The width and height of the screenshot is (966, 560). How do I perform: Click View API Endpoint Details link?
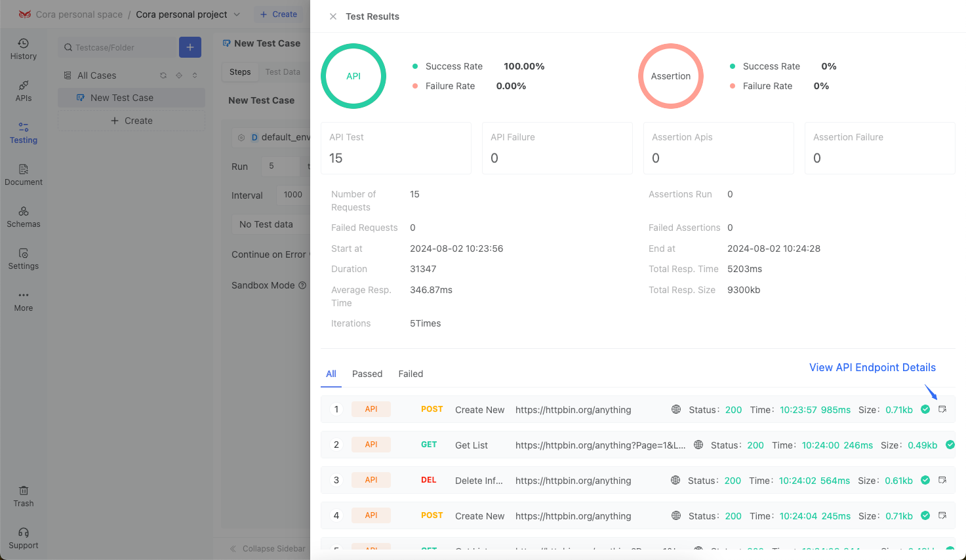point(872,367)
